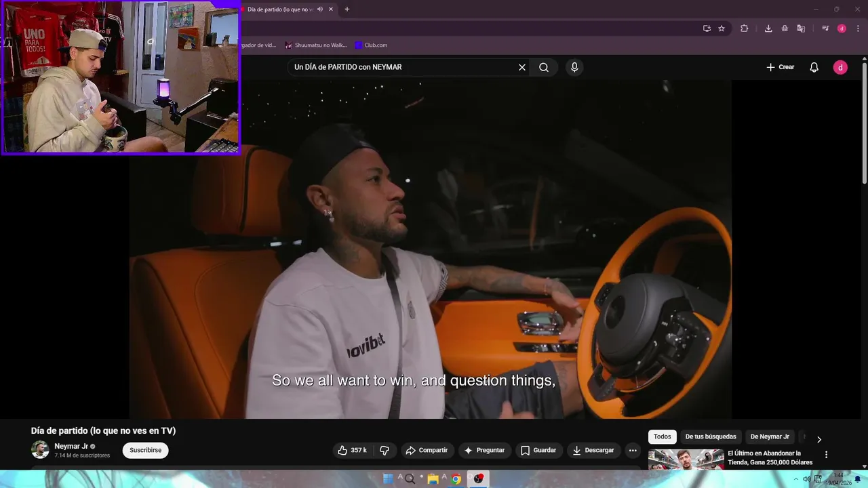
Task: Download video with Descargar button
Action: click(x=593, y=450)
